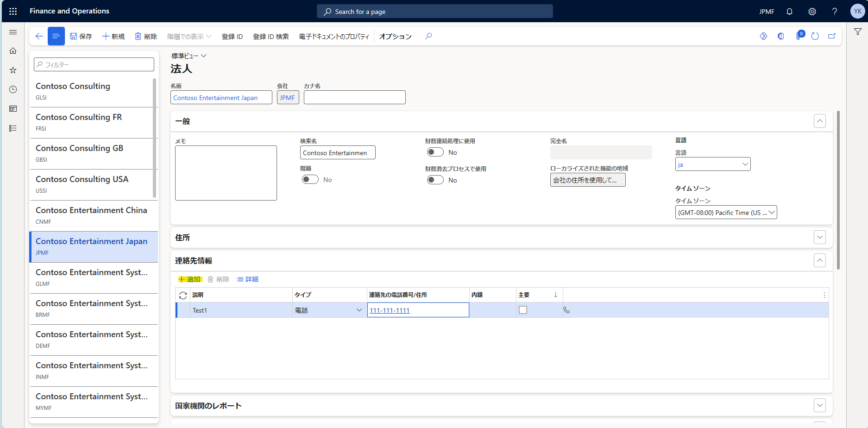Check 主要 checkbox in Test1 row
Screen dimensions: 868x428
[x=523, y=310]
